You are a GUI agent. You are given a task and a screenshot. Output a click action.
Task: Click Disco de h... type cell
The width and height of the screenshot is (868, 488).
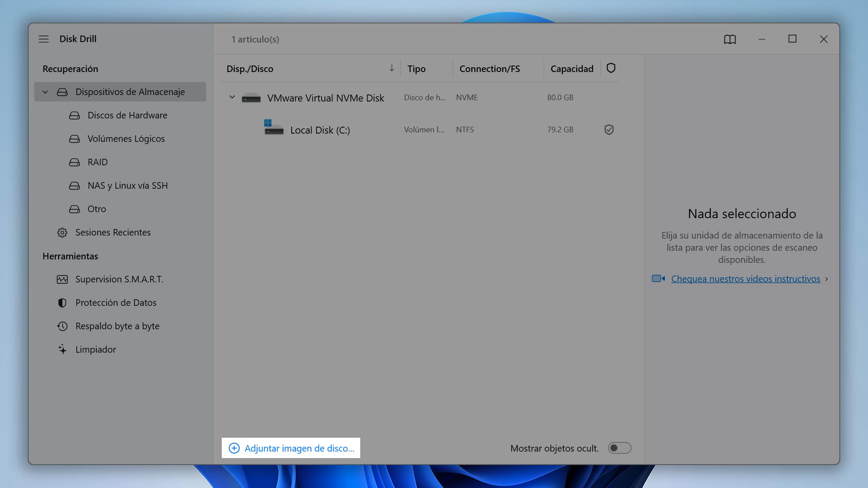pos(425,98)
